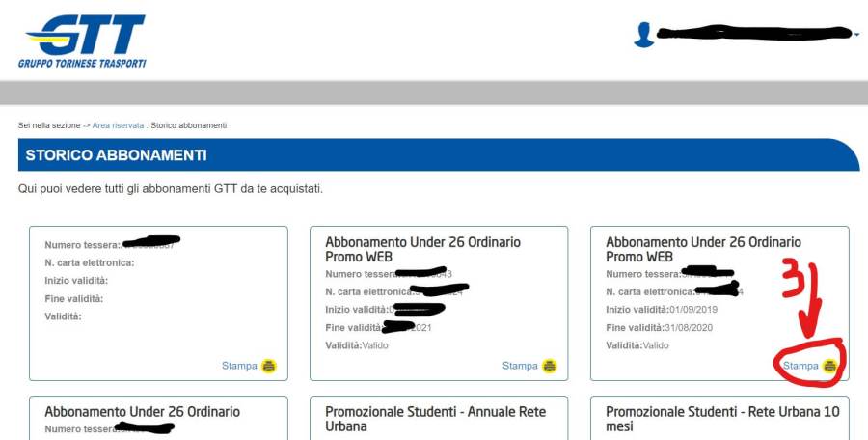Click the grey navigation bar under the logo
The width and height of the screenshot is (868, 440).
click(x=434, y=93)
